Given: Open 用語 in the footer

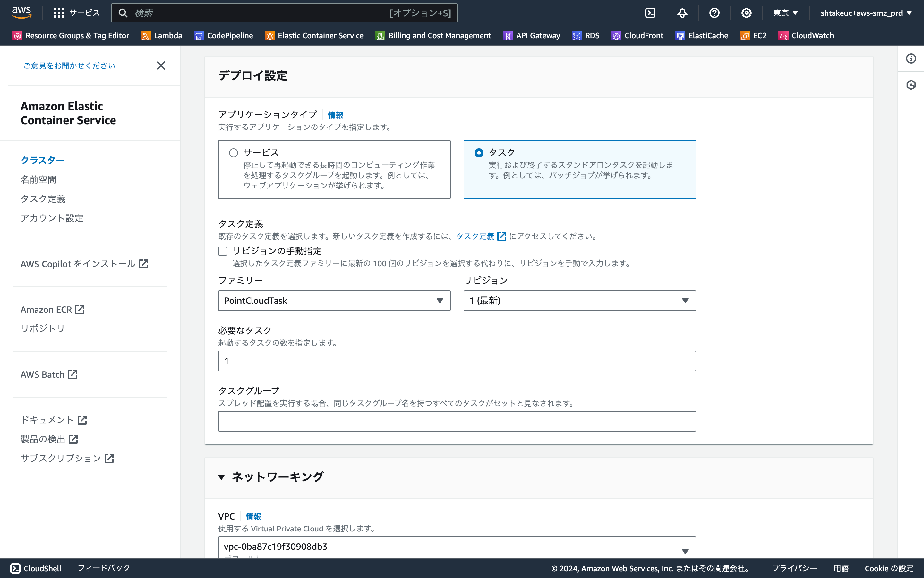Looking at the screenshot, I should [x=841, y=568].
